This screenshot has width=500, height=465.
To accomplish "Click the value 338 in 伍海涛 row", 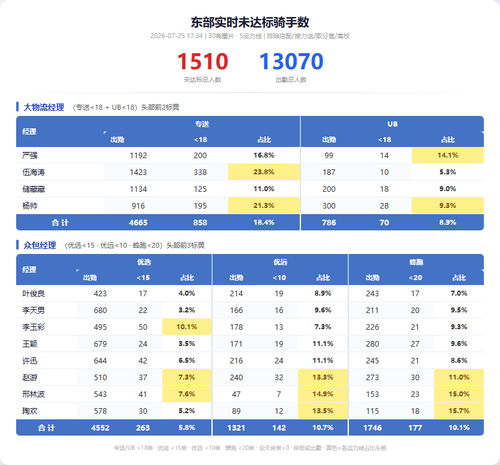I will tap(200, 172).
